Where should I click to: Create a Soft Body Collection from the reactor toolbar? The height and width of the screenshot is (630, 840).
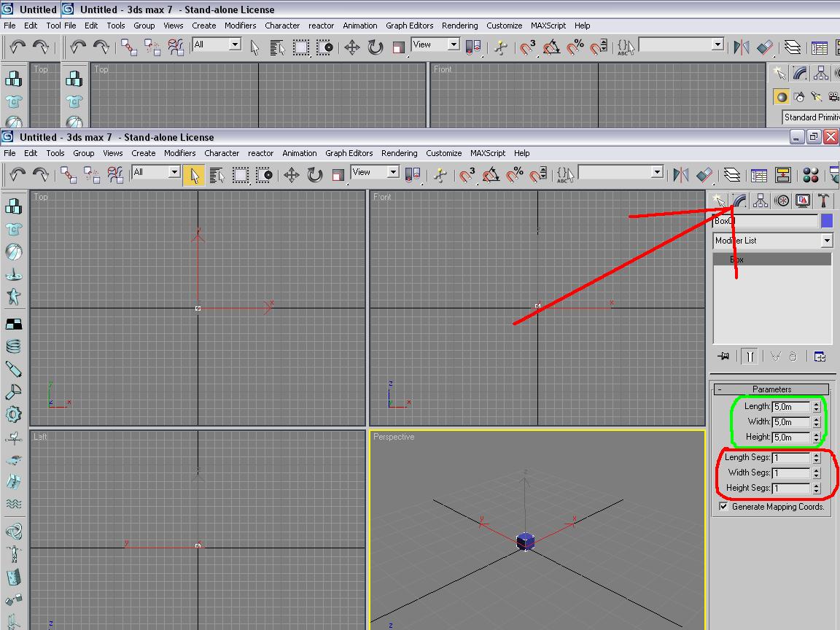pyautogui.click(x=13, y=252)
